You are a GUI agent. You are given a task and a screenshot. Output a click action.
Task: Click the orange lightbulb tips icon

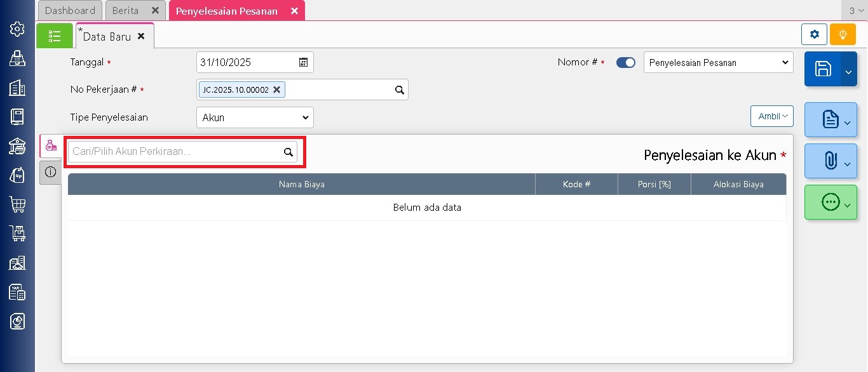click(x=843, y=34)
